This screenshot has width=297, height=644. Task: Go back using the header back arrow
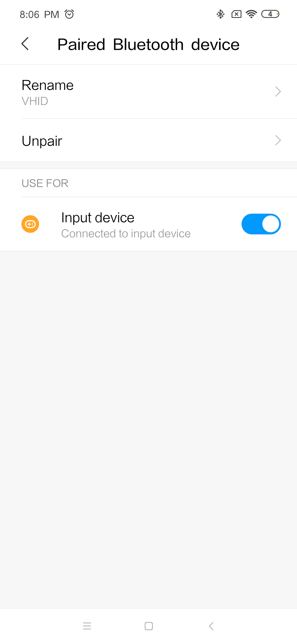pyautogui.click(x=25, y=44)
